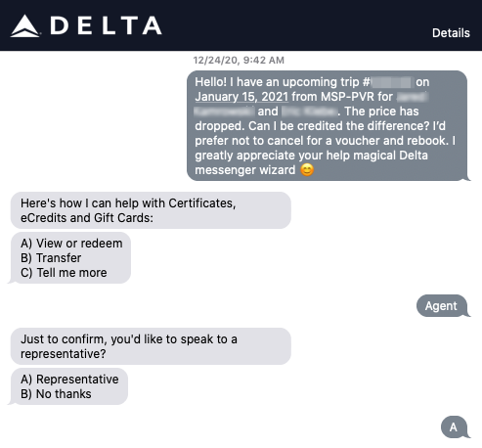Click the sent "A" reply bubble

pos(454,427)
